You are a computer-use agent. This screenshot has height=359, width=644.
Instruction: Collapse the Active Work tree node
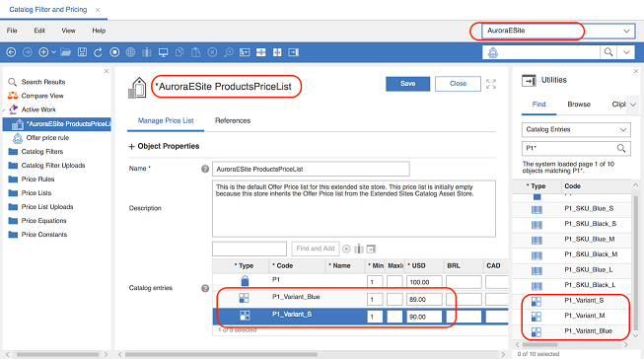click(4, 110)
